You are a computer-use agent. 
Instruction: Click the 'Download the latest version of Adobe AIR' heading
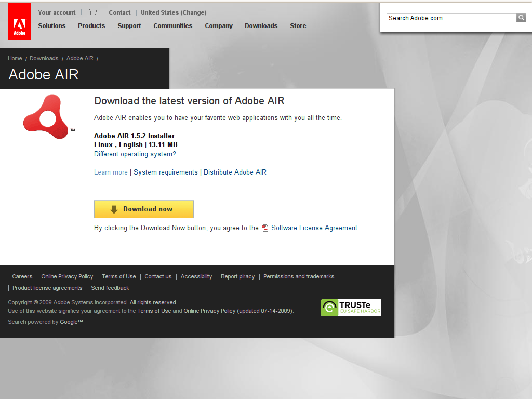click(189, 101)
